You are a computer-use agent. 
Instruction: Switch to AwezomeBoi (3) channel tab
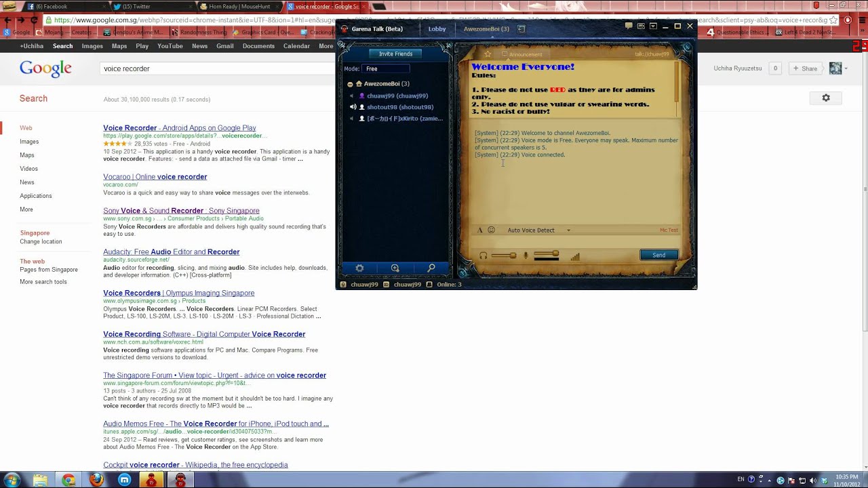click(x=486, y=29)
